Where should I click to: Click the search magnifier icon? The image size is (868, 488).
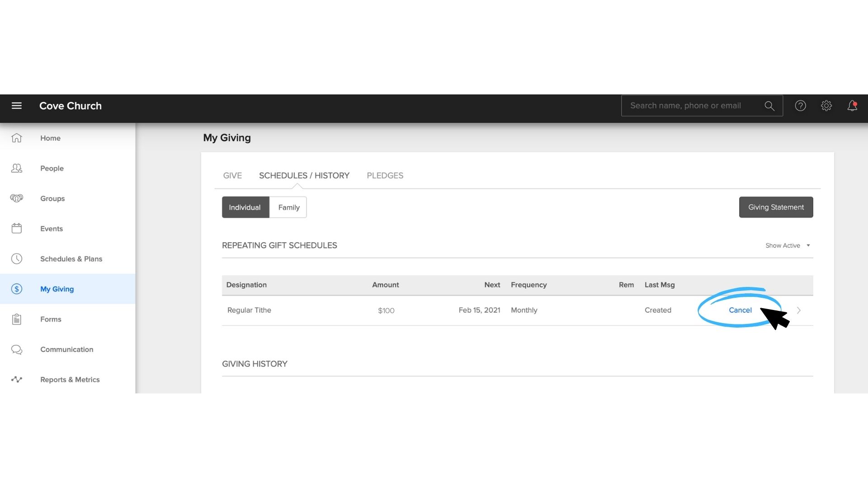[x=769, y=106]
